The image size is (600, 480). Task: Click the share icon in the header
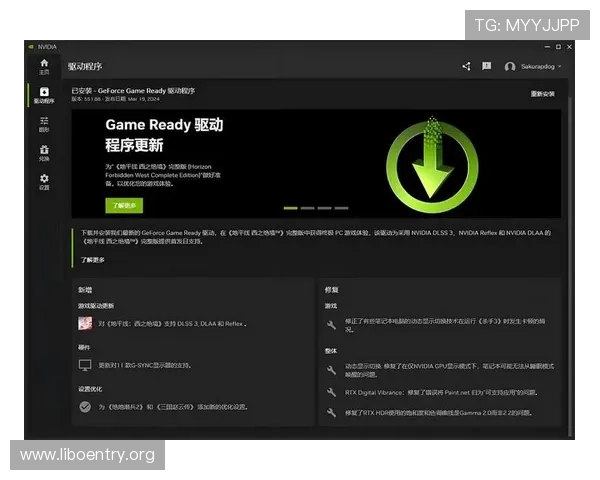[x=466, y=66]
